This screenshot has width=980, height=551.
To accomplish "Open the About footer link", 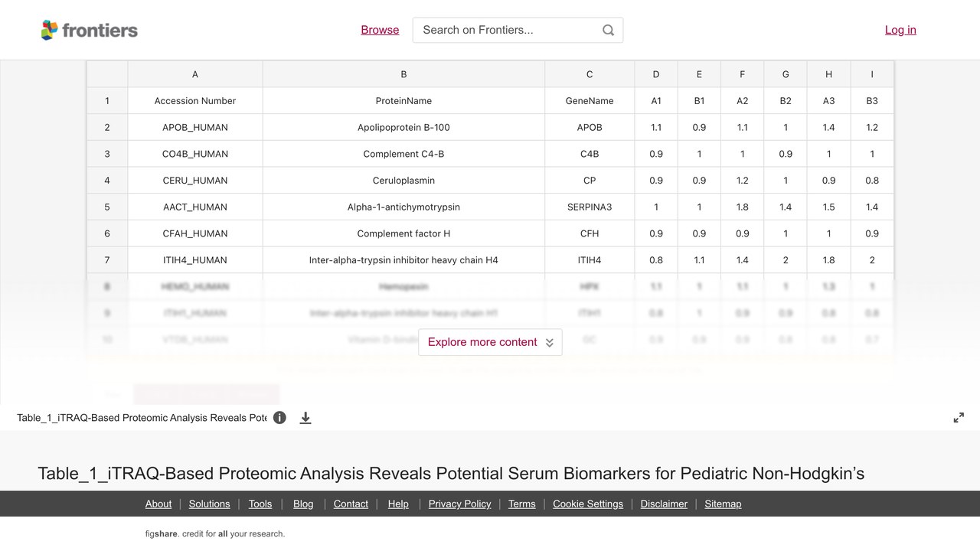I will [x=158, y=504].
